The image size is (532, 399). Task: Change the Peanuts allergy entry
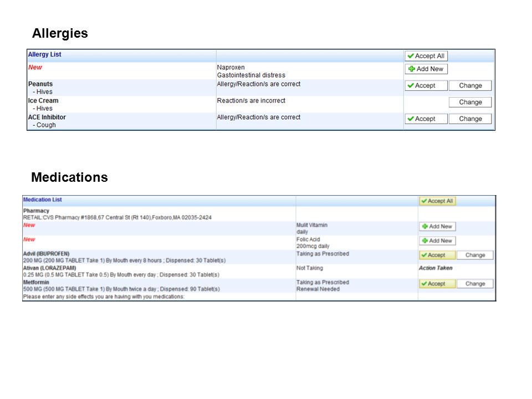pos(470,85)
